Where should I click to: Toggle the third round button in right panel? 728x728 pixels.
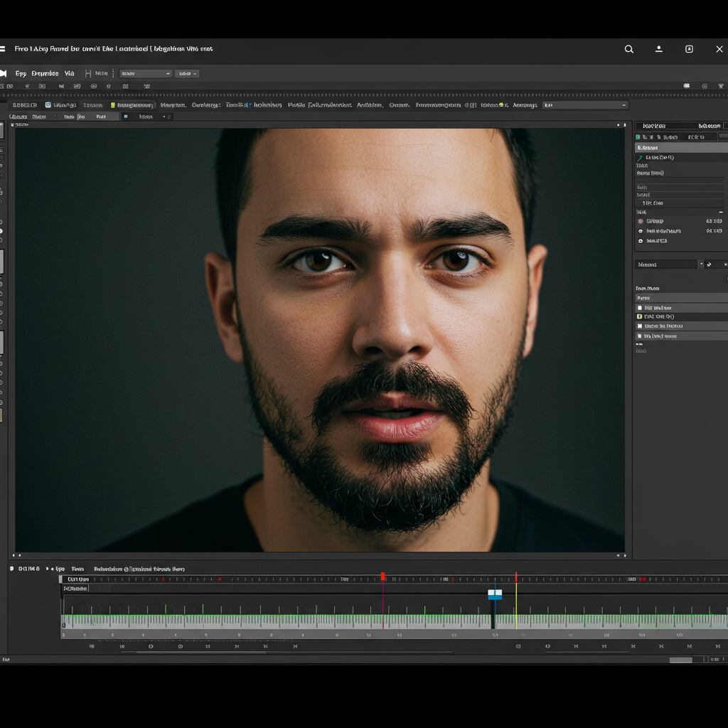click(641, 241)
